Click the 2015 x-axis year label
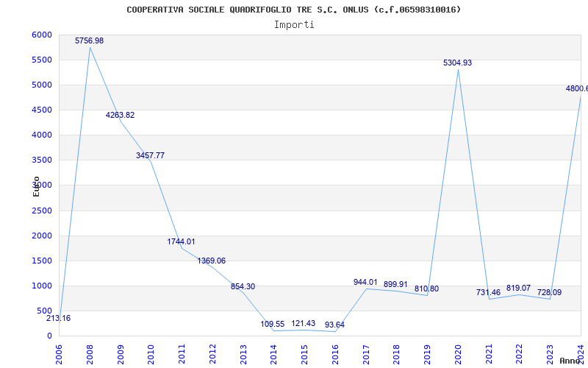The width and height of the screenshot is (588, 368). (304, 354)
